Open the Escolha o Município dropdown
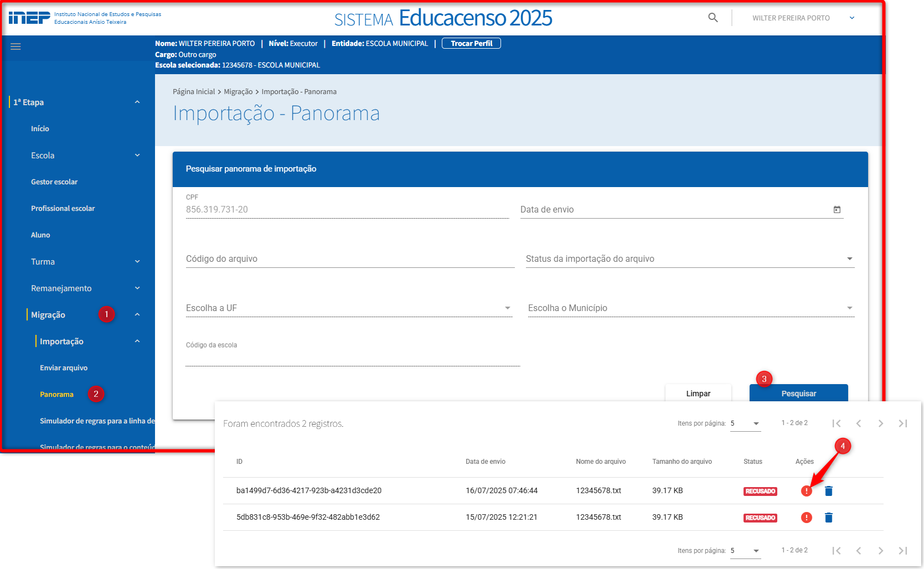This screenshot has height=569, width=924. coord(691,308)
